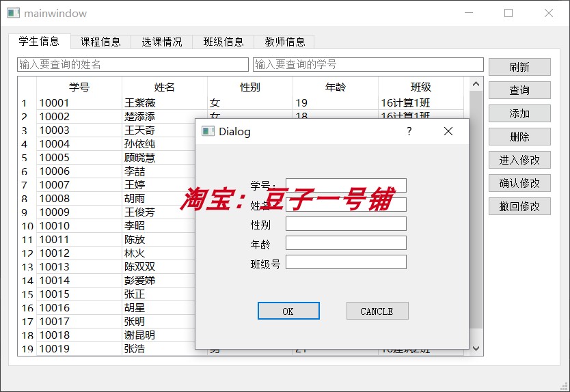
Task: Click the 撤回修改 button
Action: 519,206
